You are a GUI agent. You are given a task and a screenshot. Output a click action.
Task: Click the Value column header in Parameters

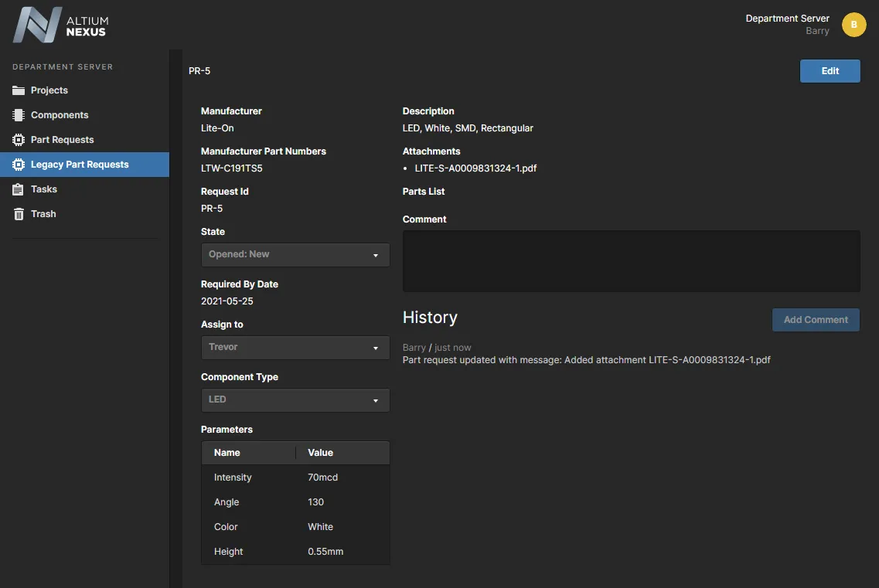[321, 453]
